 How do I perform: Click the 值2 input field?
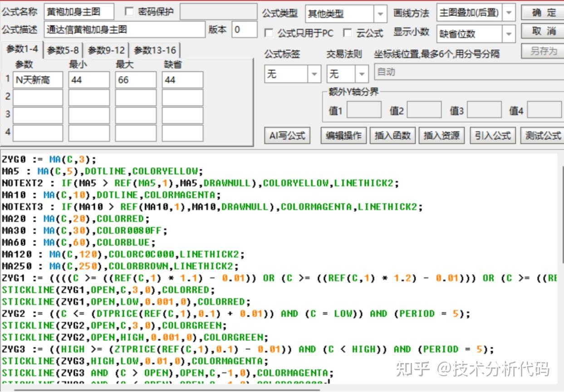[424, 110]
